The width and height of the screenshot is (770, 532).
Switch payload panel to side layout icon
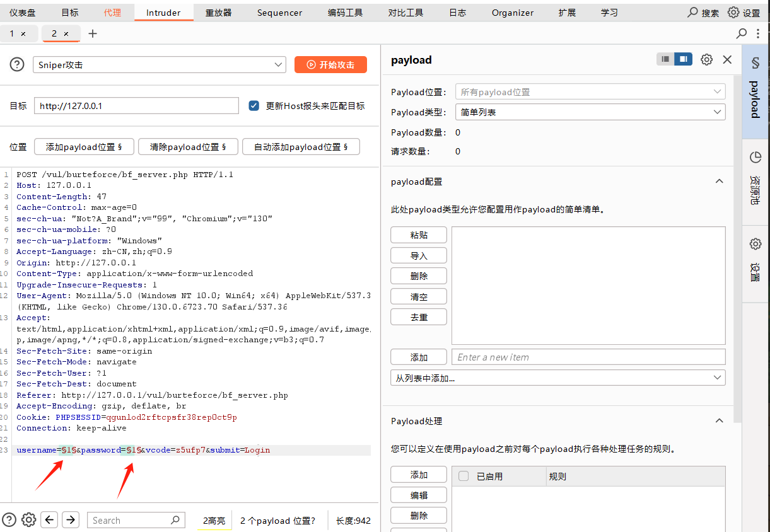point(683,59)
